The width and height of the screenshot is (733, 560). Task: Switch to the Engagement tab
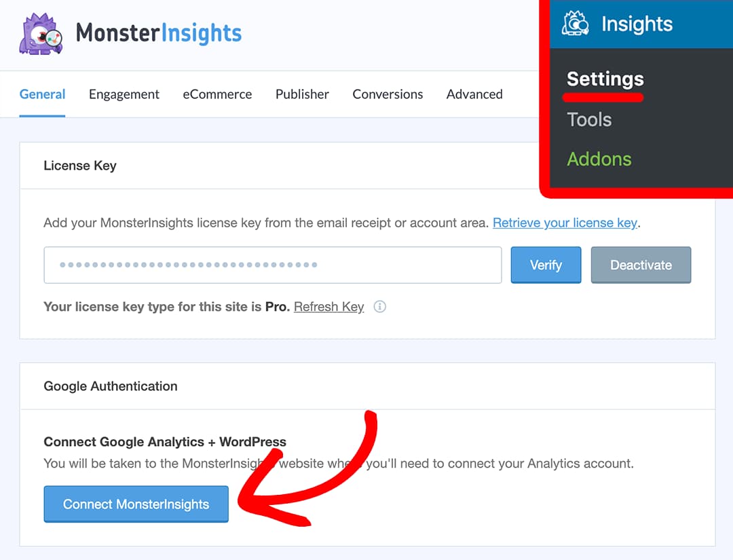[x=124, y=94]
